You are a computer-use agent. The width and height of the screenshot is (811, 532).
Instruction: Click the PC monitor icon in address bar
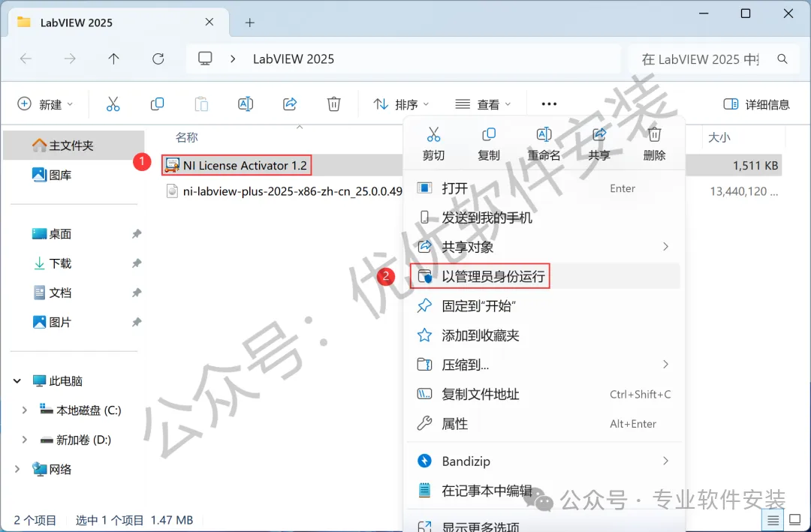205,59
